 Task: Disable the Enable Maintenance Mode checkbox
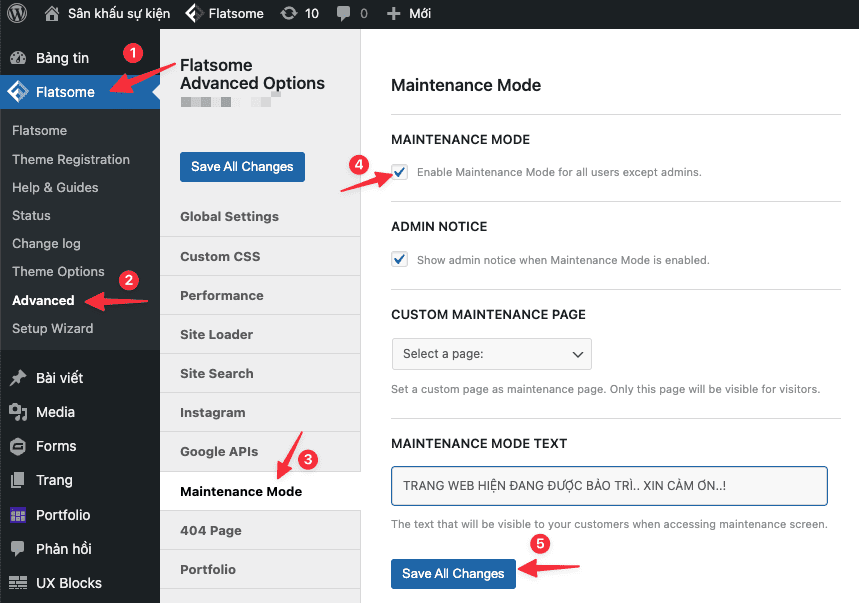[x=399, y=172]
